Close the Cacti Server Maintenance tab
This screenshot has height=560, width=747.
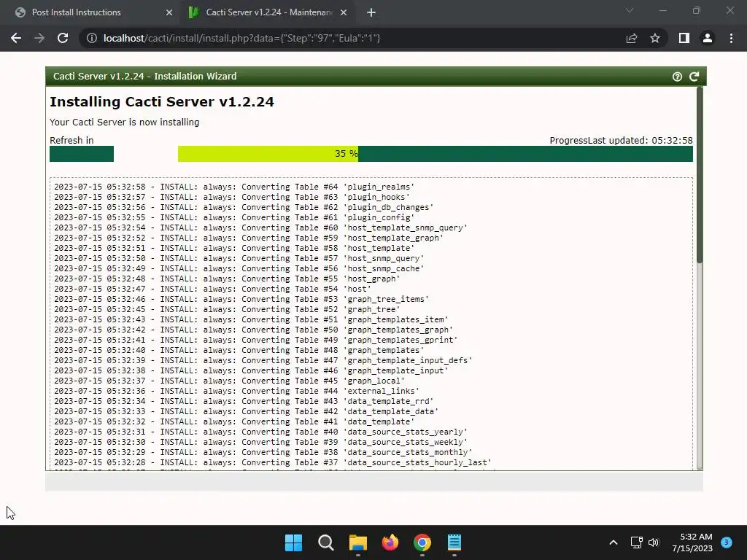point(344,12)
